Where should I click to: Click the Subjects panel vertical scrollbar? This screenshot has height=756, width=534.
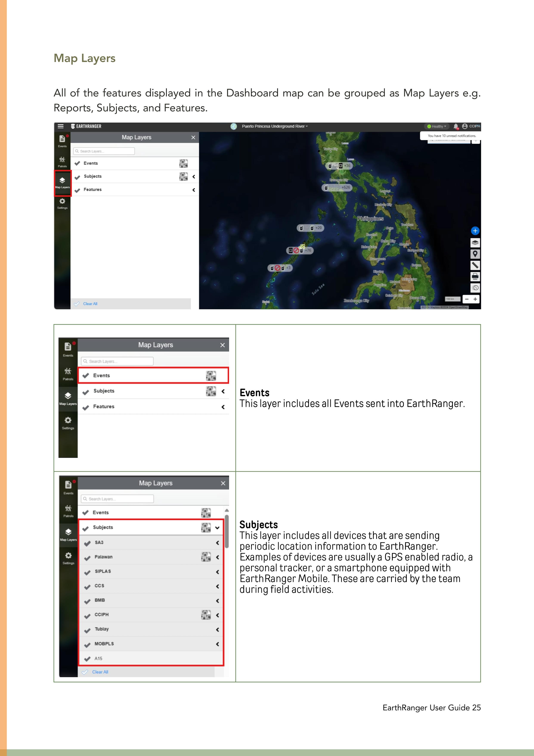(227, 531)
